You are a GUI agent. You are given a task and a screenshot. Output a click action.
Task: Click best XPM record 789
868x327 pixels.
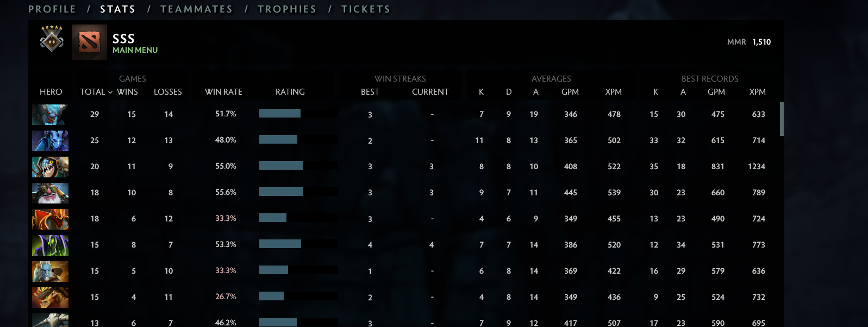coord(759,193)
